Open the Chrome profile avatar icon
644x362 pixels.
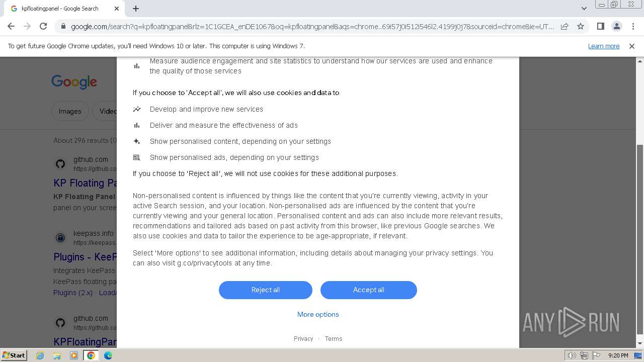[616, 27]
